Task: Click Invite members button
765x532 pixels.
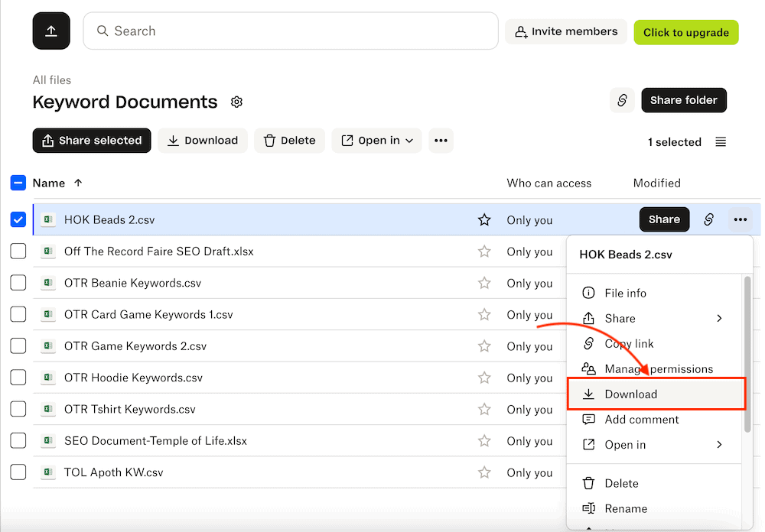Action: tap(566, 31)
